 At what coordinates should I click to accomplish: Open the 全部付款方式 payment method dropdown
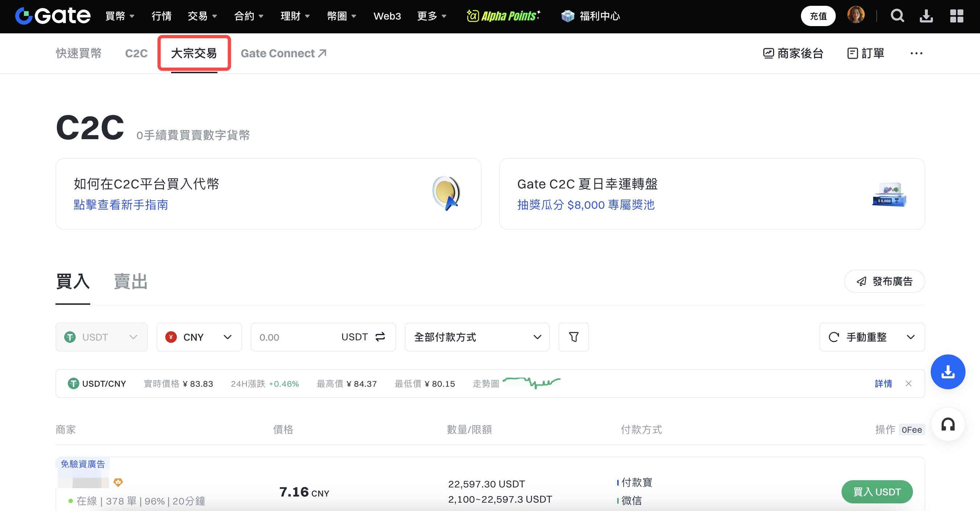477,337
